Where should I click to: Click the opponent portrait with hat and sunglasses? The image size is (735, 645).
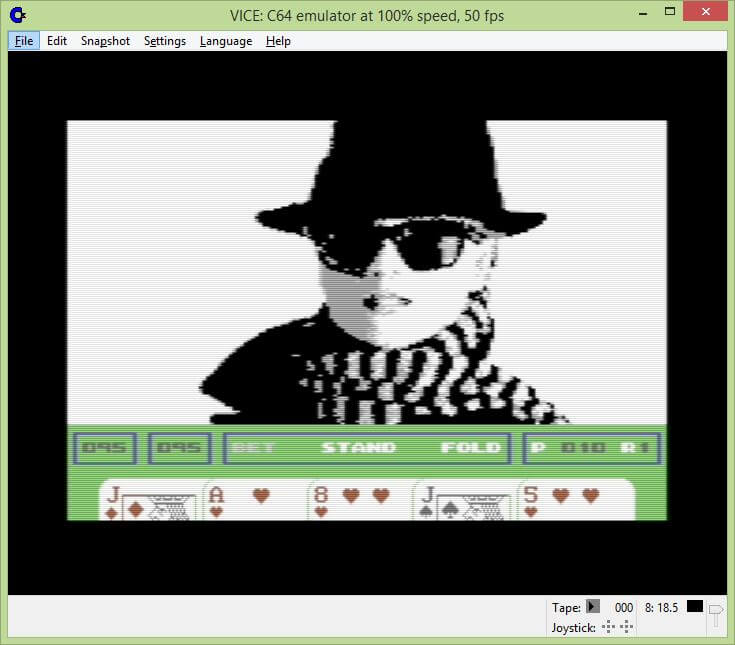pyautogui.click(x=384, y=272)
